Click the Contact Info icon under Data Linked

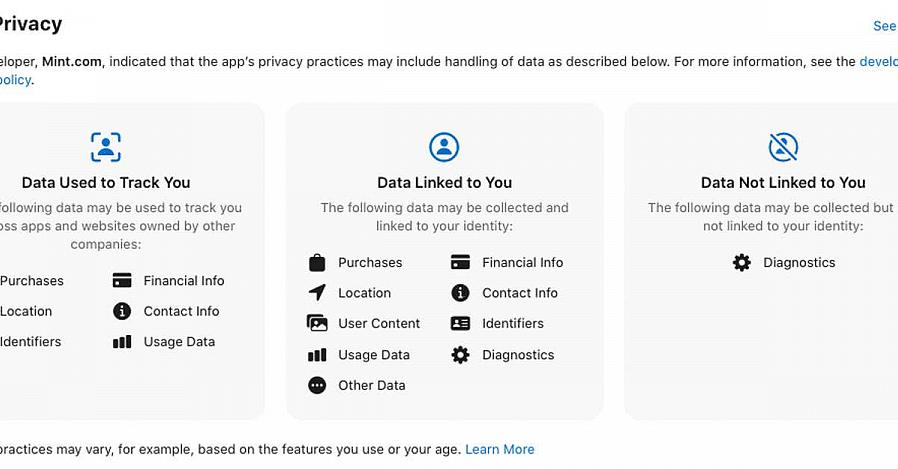[x=460, y=293]
